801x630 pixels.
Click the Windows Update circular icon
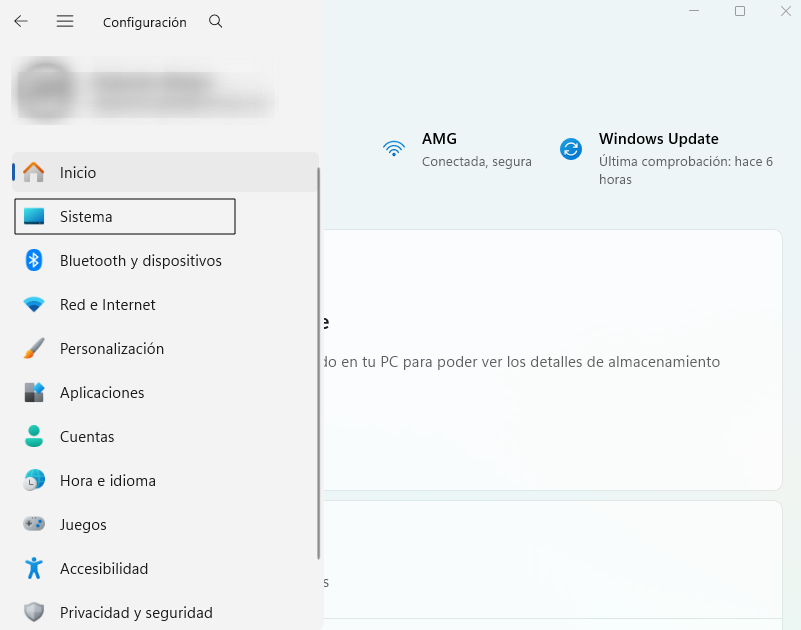[x=570, y=148]
